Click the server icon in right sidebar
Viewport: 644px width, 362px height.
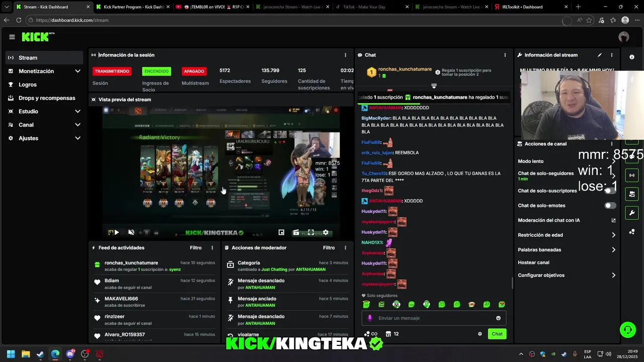point(632,194)
